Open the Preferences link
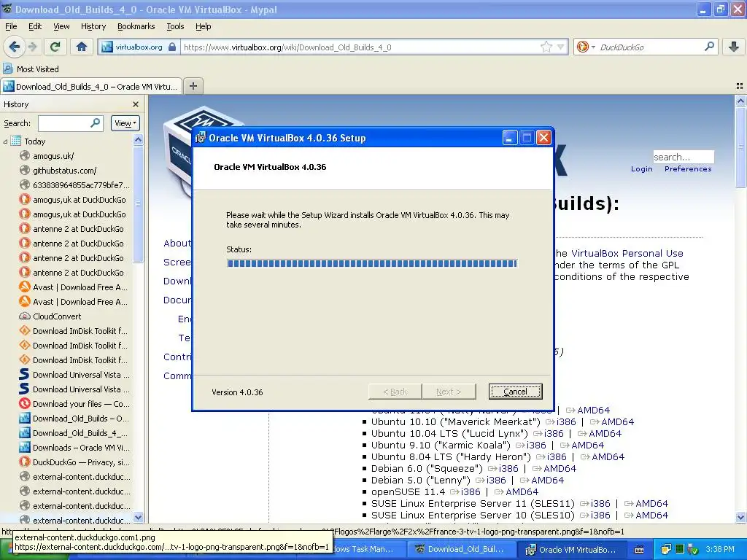The image size is (747, 560). [688, 168]
